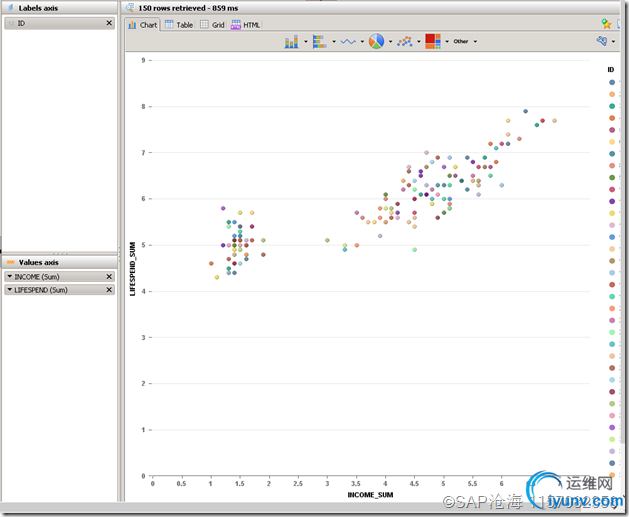Remove ID from the Labels axis

coord(109,23)
